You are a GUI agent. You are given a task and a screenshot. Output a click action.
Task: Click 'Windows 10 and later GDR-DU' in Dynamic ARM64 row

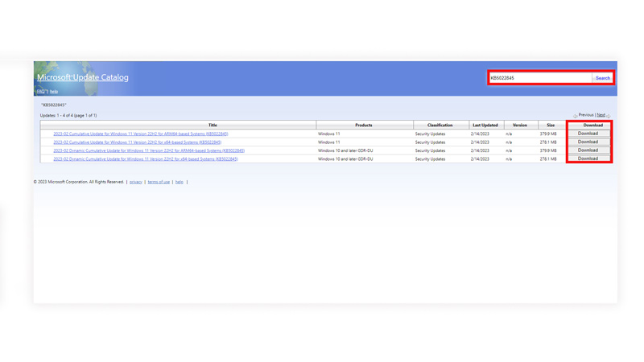pos(345,150)
